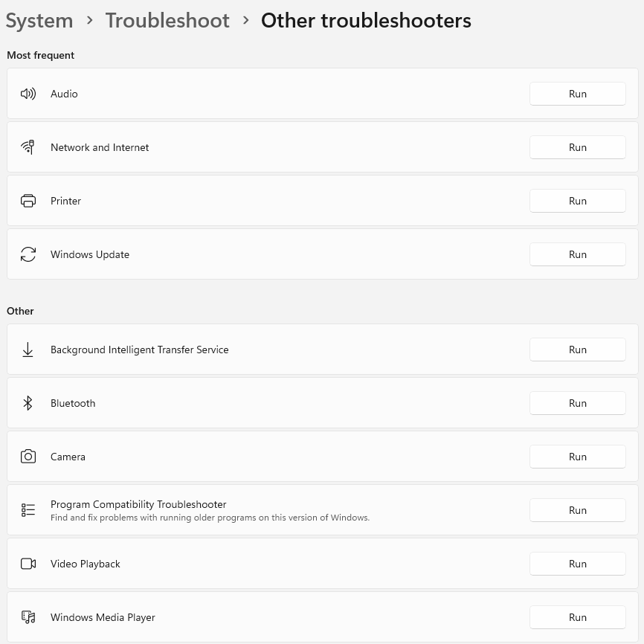Click the Audio speaker icon

(28, 94)
